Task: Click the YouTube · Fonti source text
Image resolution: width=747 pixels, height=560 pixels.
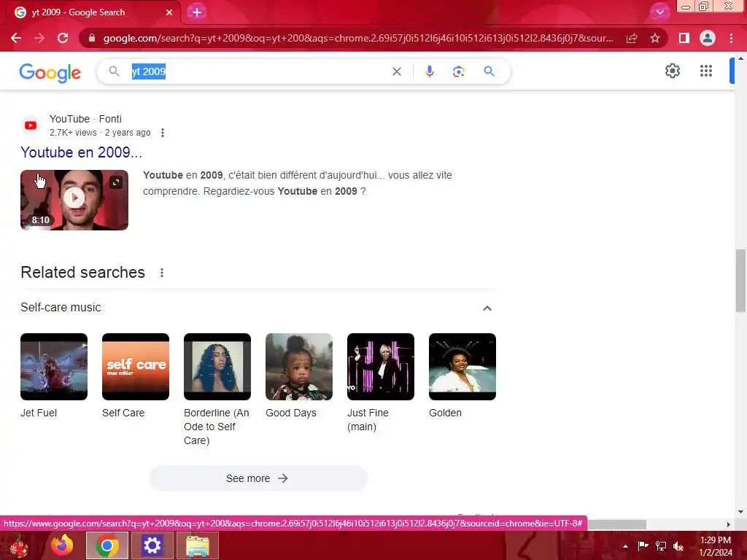Action: coord(86,119)
